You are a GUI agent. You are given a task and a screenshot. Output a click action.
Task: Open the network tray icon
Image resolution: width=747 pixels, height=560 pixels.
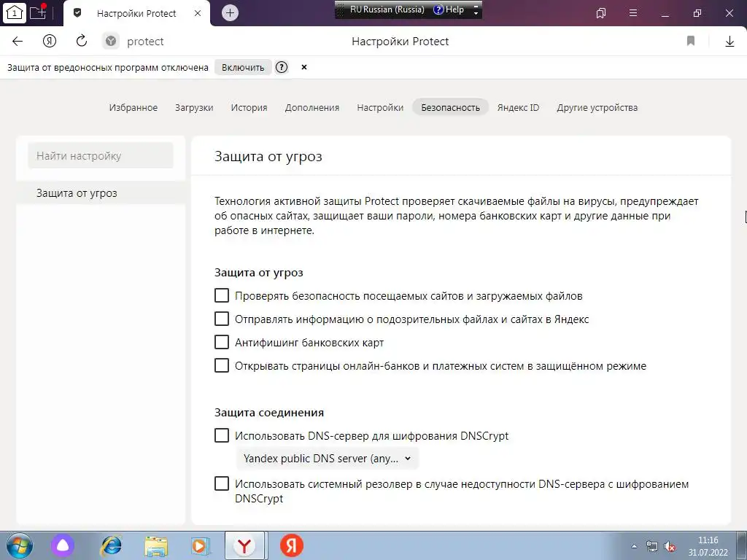pos(651,546)
